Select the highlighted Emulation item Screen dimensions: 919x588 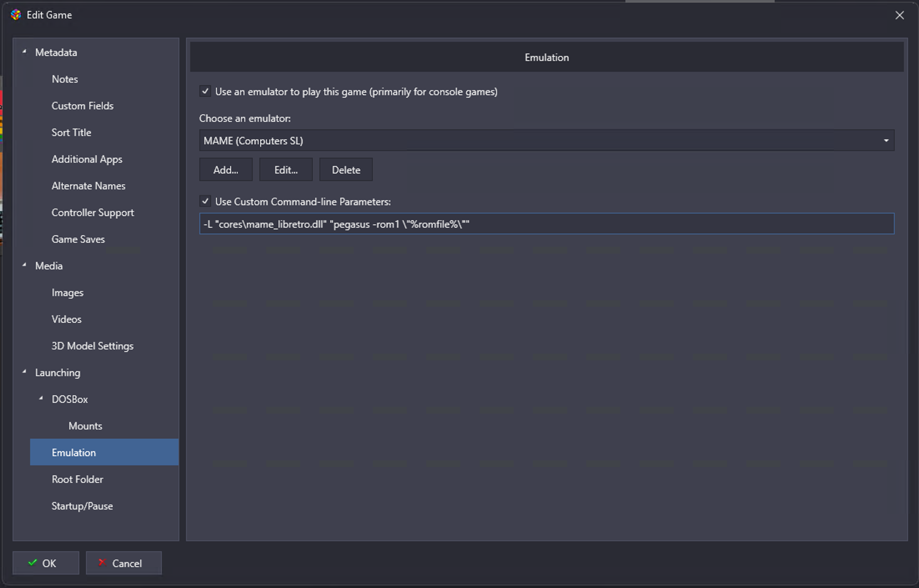coord(104,452)
